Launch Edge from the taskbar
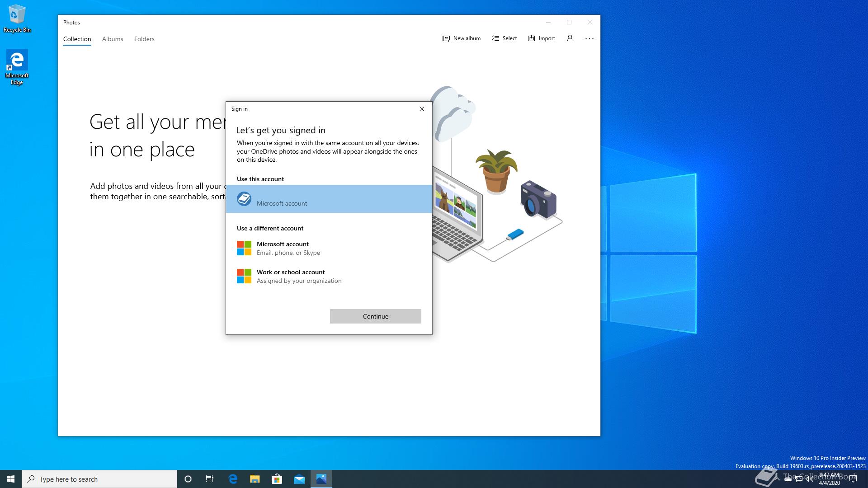The image size is (868, 488). [x=233, y=479]
